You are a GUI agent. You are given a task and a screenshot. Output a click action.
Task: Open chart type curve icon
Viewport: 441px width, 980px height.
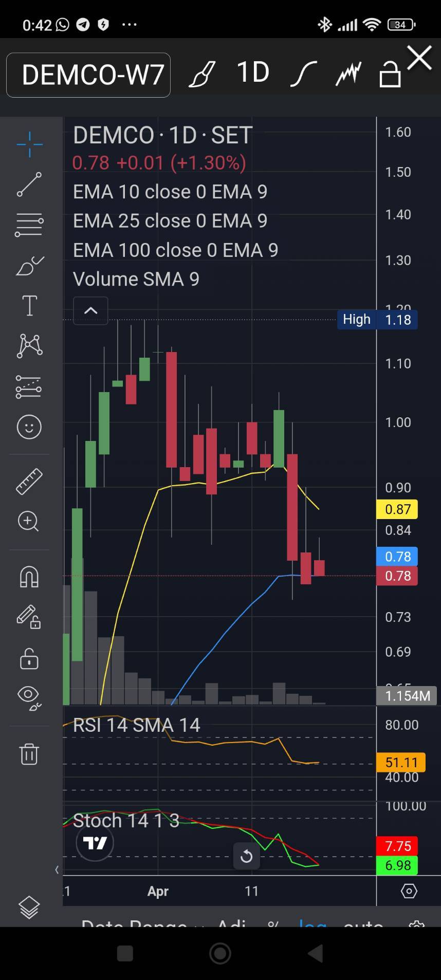[303, 74]
